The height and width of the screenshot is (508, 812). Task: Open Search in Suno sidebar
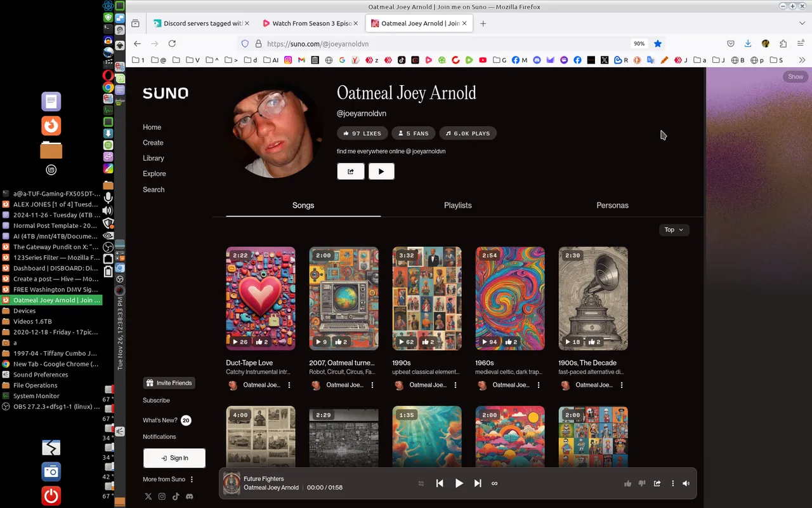[x=154, y=189]
